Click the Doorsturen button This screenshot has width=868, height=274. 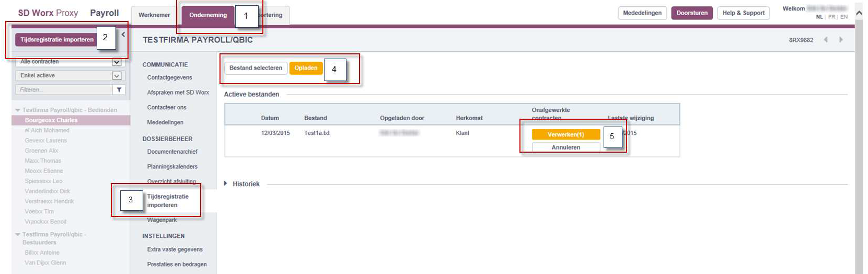(x=691, y=13)
